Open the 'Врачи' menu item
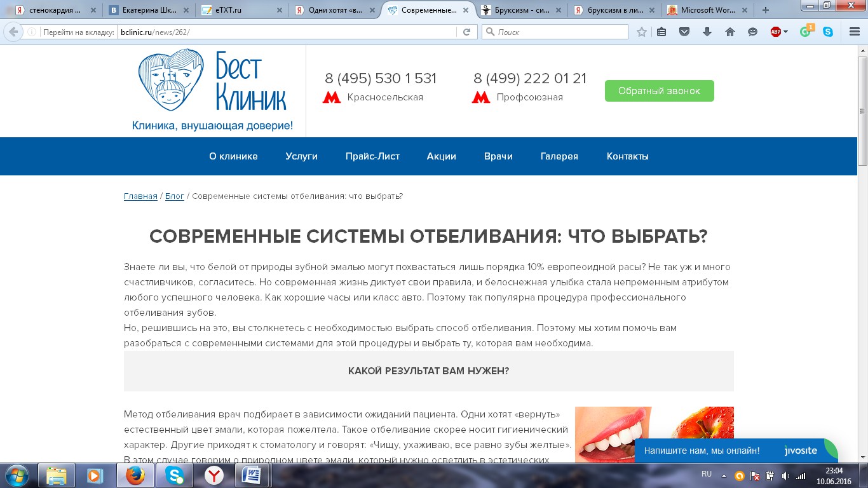Image resolution: width=868 pixels, height=488 pixels. [498, 156]
